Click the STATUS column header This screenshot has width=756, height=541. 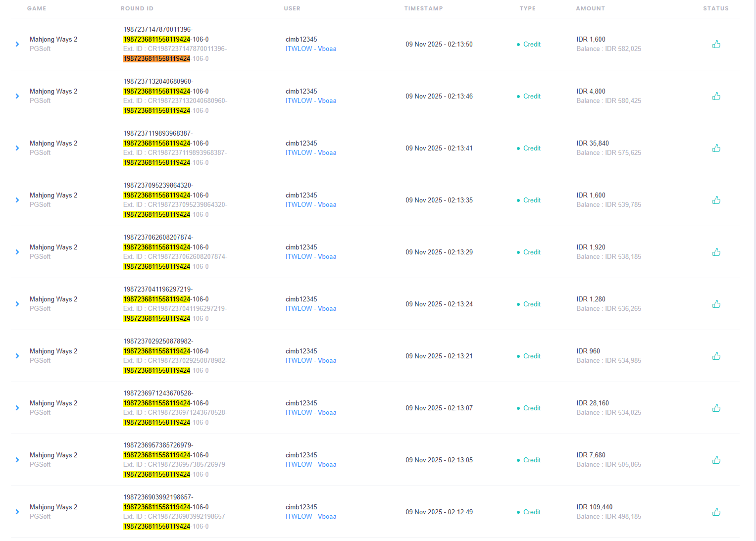[716, 8]
